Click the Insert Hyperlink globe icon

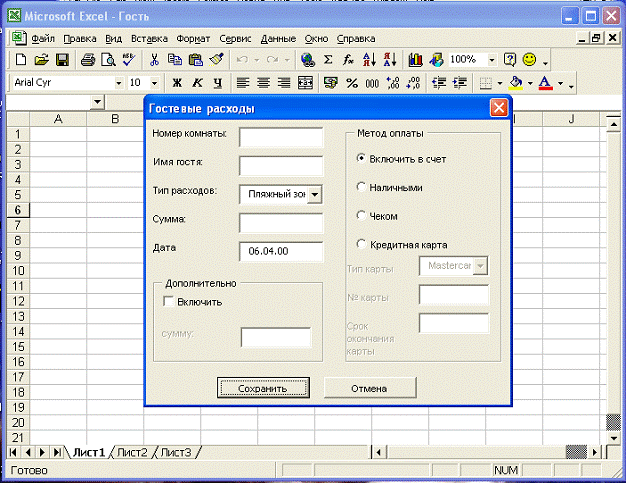(307, 60)
